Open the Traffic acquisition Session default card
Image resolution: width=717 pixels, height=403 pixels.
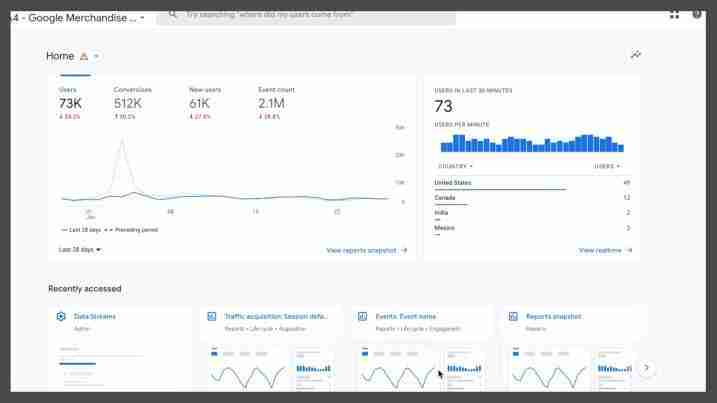(276, 316)
